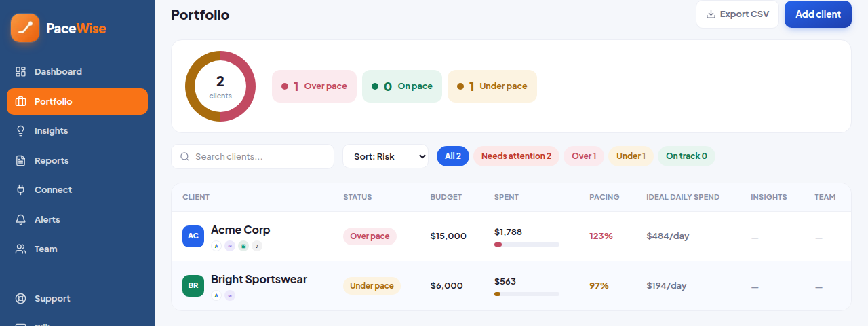Open the Sort: Risk dropdown

[x=385, y=156]
